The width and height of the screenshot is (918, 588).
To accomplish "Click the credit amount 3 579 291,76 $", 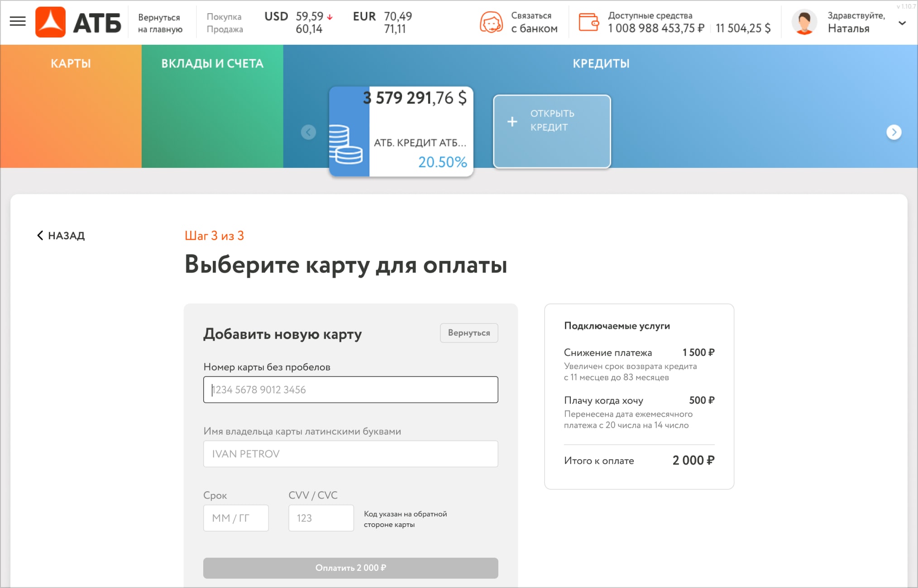I will click(x=415, y=98).
